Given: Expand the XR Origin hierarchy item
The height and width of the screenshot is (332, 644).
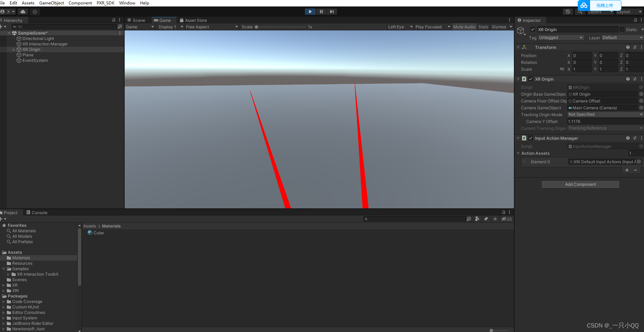Looking at the screenshot, I should click(x=14, y=50).
